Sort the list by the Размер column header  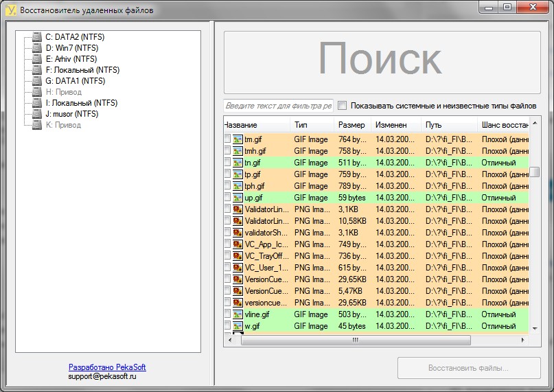(352, 125)
